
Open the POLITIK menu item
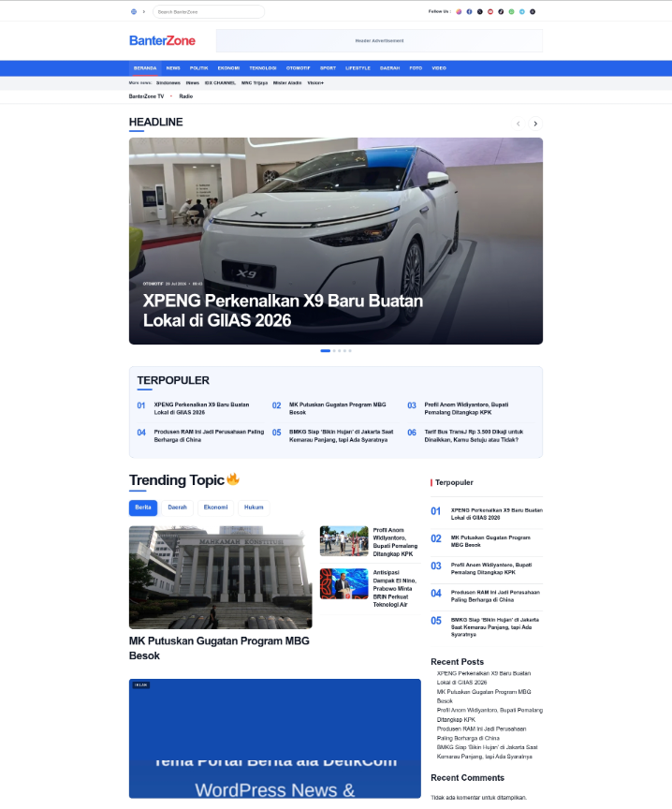[x=199, y=68]
